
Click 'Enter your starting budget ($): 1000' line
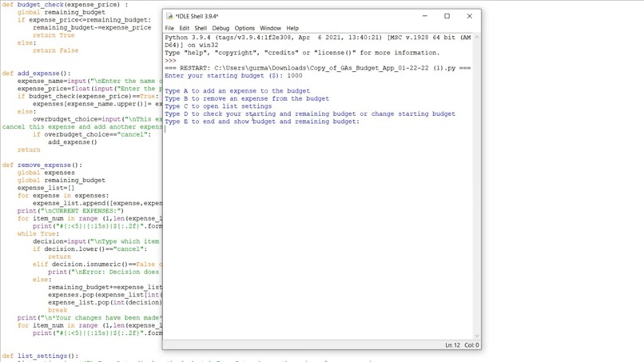pos(233,76)
